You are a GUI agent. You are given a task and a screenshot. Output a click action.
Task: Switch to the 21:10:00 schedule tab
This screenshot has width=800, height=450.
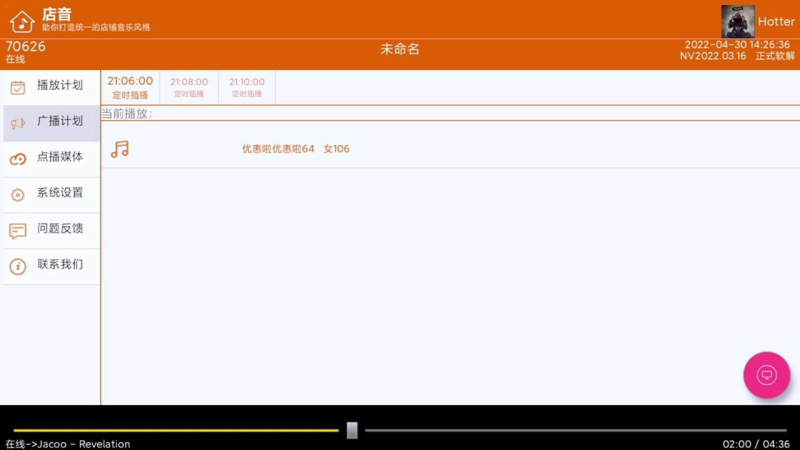coord(247,87)
